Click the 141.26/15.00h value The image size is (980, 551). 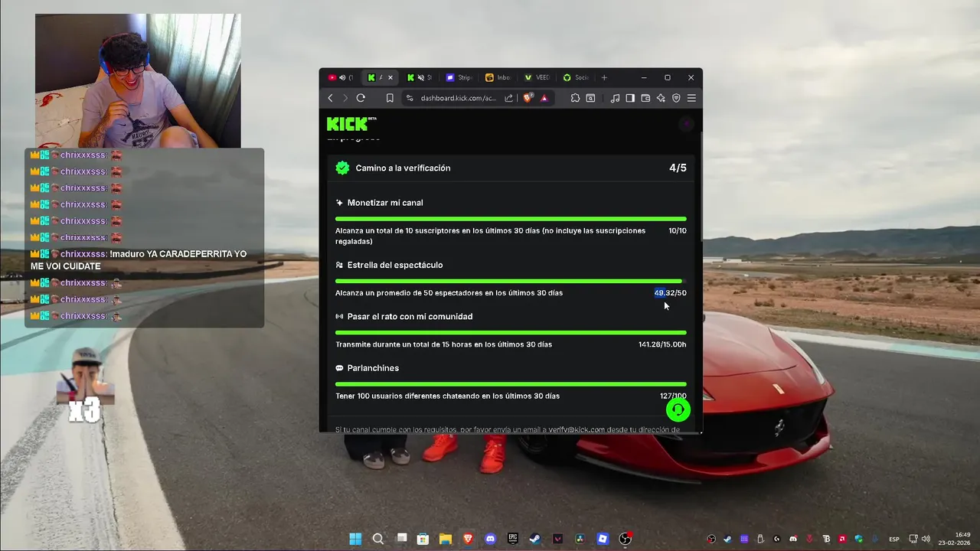pos(662,344)
